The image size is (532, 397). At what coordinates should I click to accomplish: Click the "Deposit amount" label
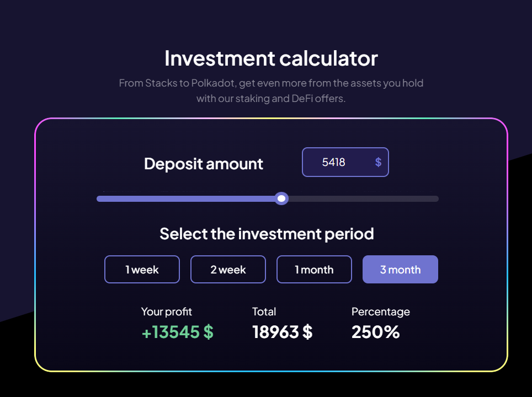[x=204, y=164]
